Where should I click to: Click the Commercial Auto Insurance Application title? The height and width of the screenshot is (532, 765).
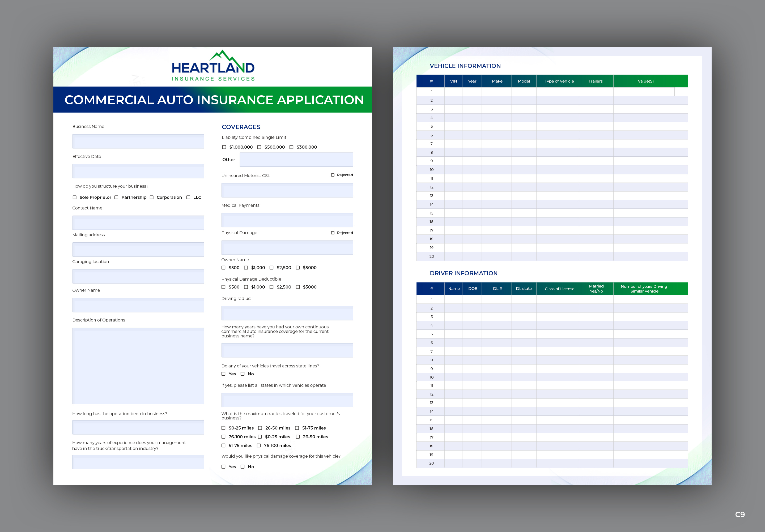pyautogui.click(x=214, y=100)
